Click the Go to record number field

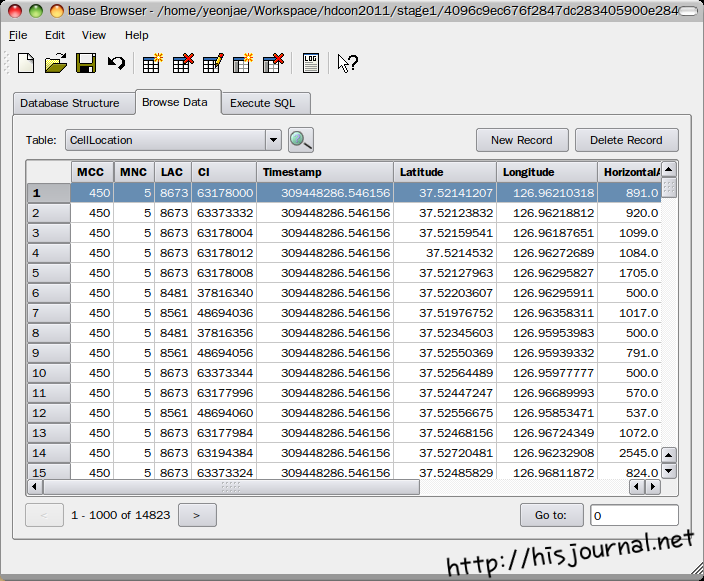point(634,515)
